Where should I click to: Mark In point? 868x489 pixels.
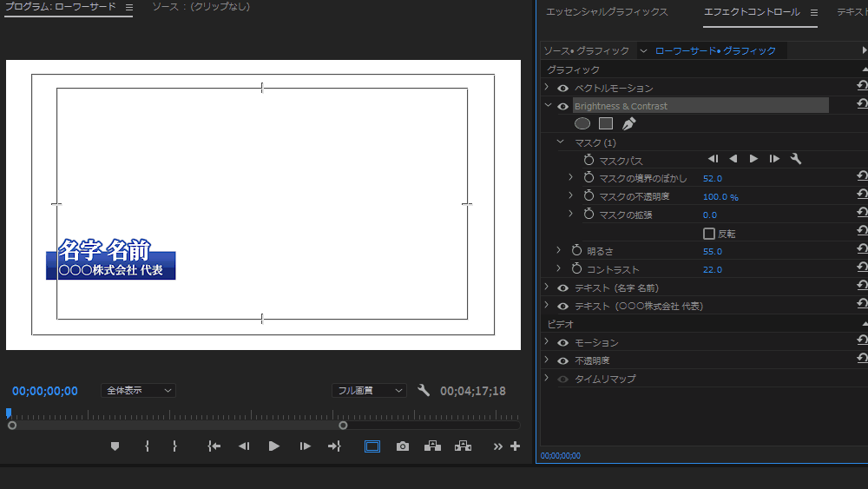147,446
